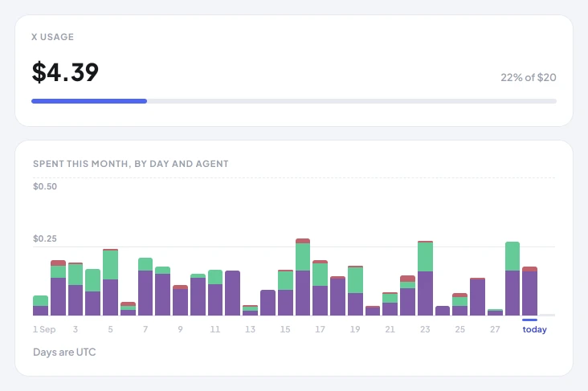Click the 22% of $20 label
588x391 pixels.
coord(529,77)
